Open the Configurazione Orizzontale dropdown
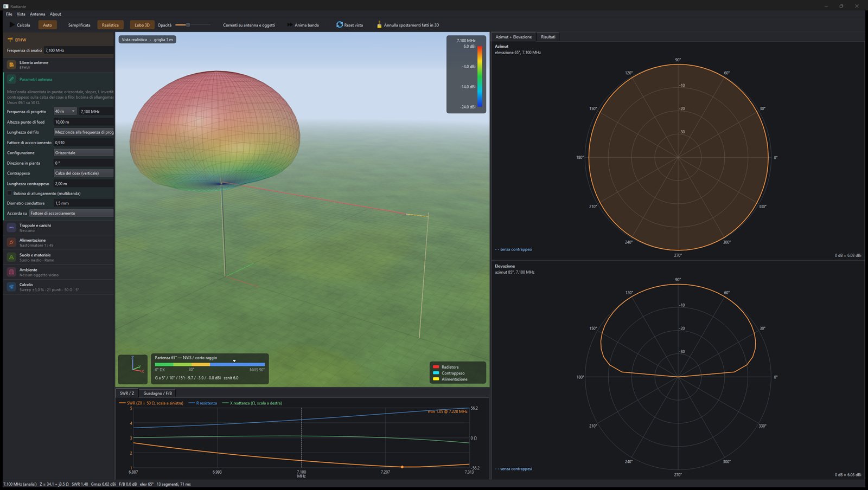 pos(84,152)
